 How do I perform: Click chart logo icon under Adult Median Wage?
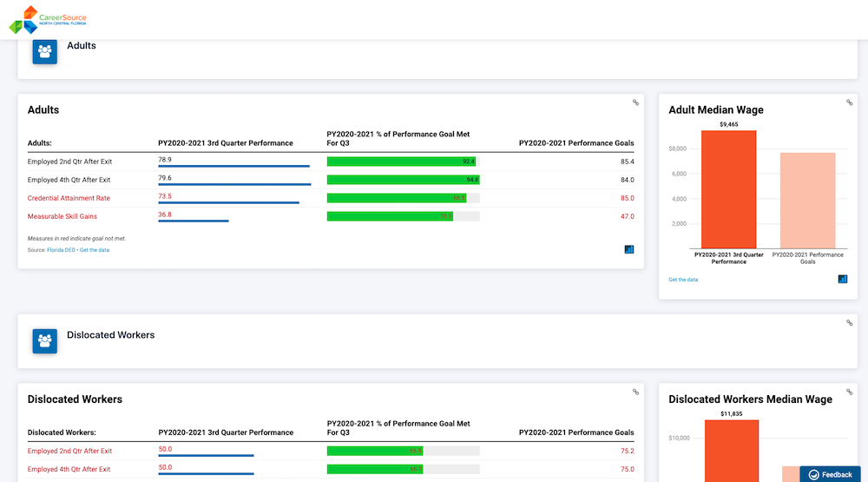tap(843, 279)
